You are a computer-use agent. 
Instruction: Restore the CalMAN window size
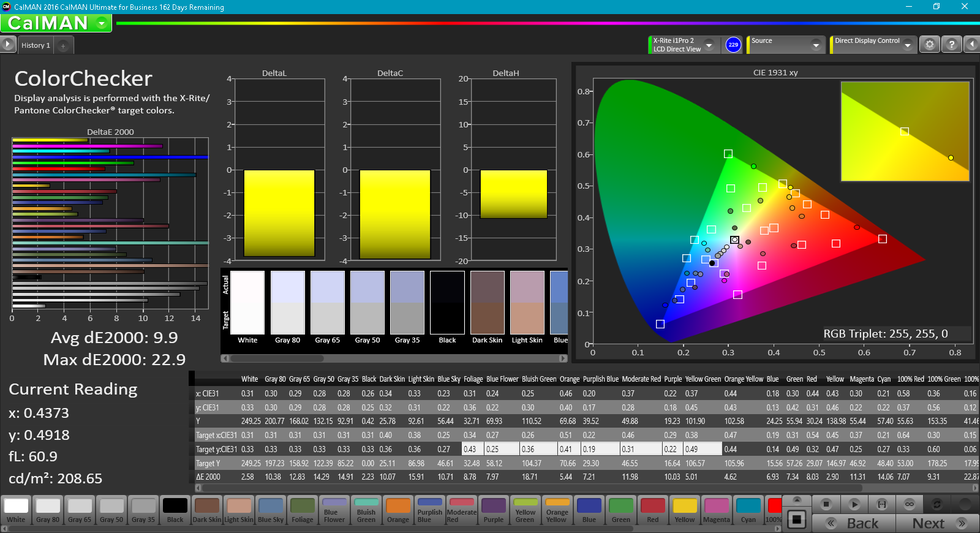coord(937,7)
